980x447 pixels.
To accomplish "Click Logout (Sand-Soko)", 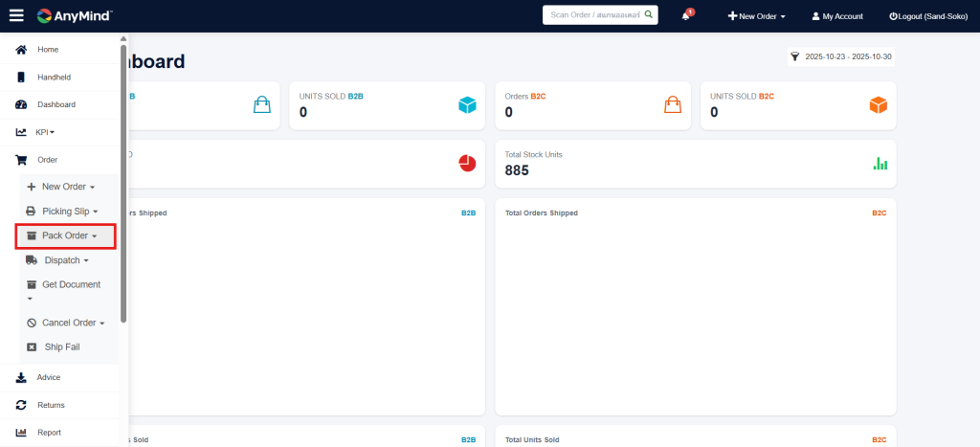I will coord(929,16).
